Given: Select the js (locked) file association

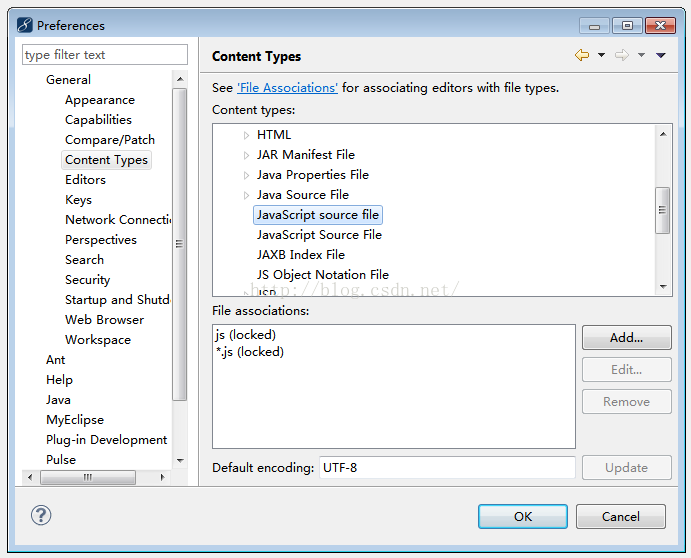Looking at the screenshot, I should [245, 335].
